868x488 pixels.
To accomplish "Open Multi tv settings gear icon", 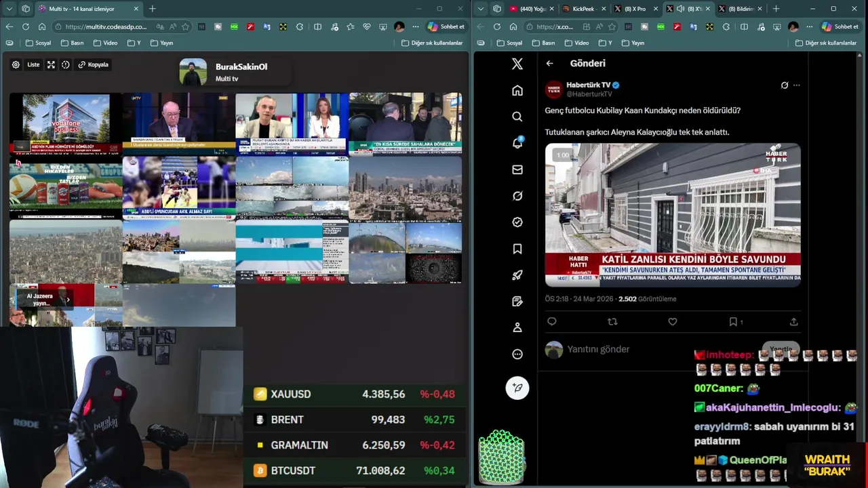I will tap(16, 65).
